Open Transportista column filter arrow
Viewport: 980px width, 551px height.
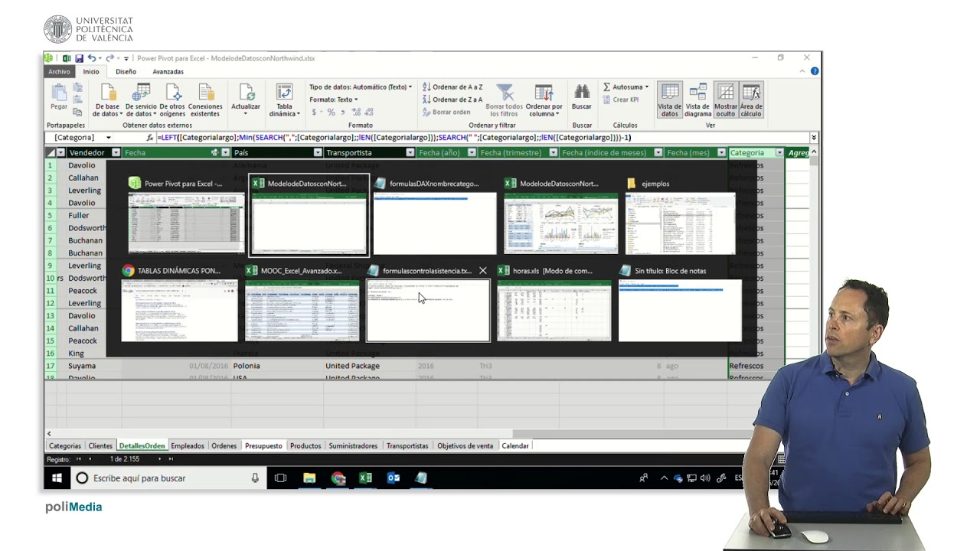pyautogui.click(x=410, y=153)
